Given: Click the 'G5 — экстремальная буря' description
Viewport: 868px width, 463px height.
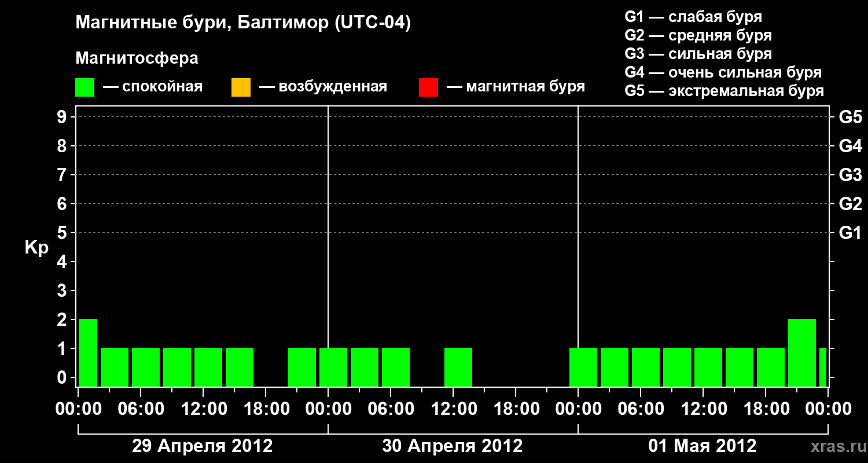Looking at the screenshot, I should (724, 91).
